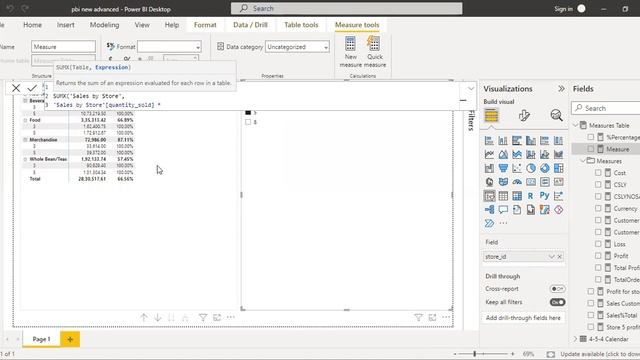Click Sign in at top right

tap(563, 9)
